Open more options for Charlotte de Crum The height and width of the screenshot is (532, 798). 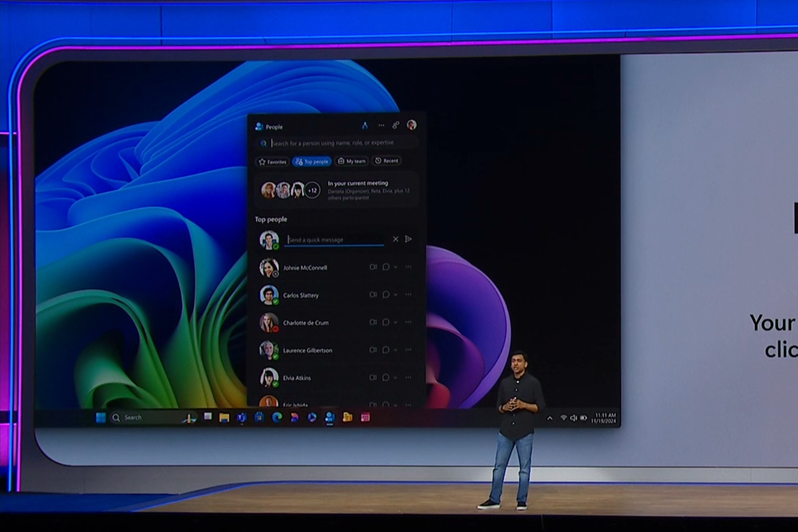pos(408,322)
